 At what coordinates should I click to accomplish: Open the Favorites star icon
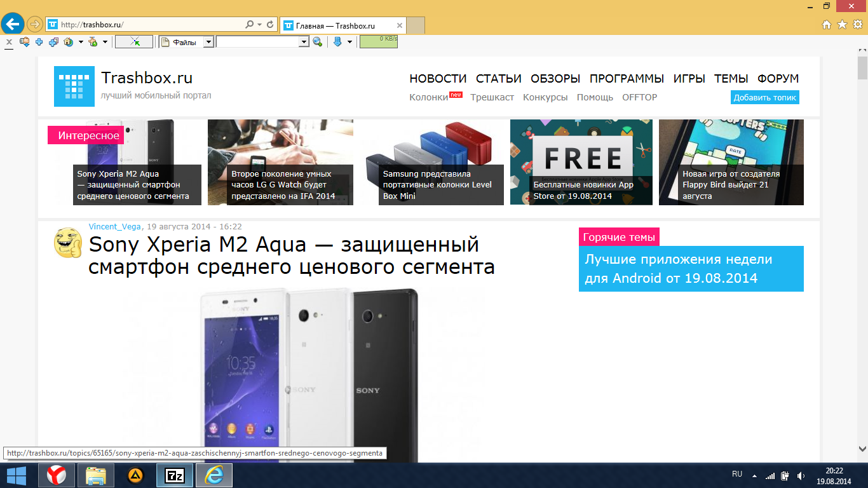[x=842, y=24]
